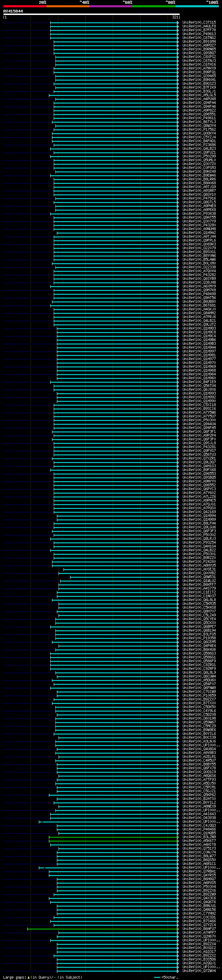This screenshot has width=222, height=980.
Task: Click the UniRef100_Q4YRS5 label
Action: [x=199, y=875]
